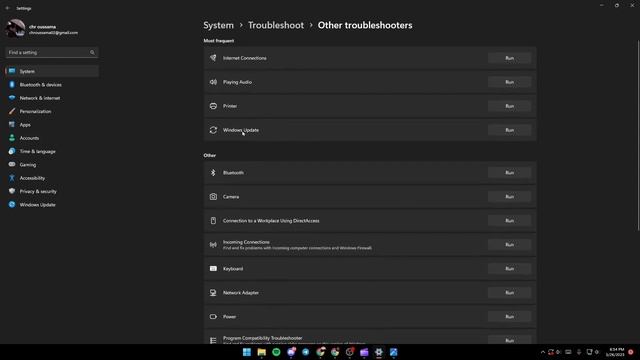Show hidden system tray icons
The width and height of the screenshot is (640, 360).
(542, 352)
